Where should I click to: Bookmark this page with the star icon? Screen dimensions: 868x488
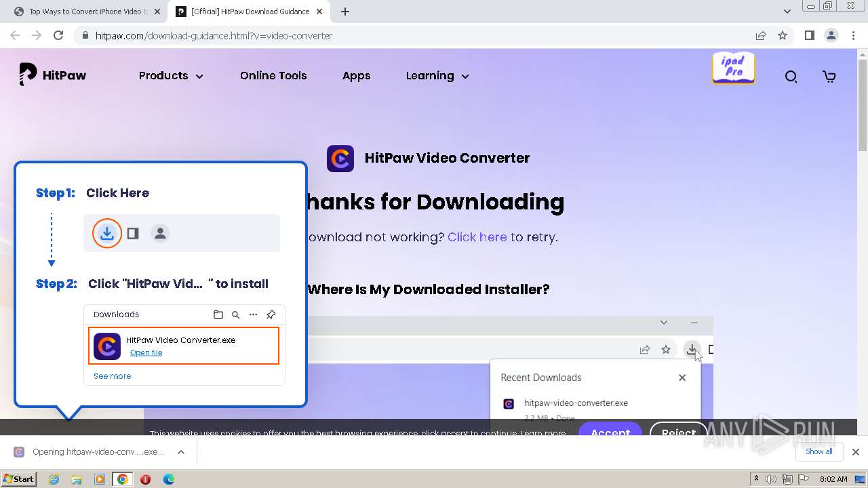(x=783, y=35)
